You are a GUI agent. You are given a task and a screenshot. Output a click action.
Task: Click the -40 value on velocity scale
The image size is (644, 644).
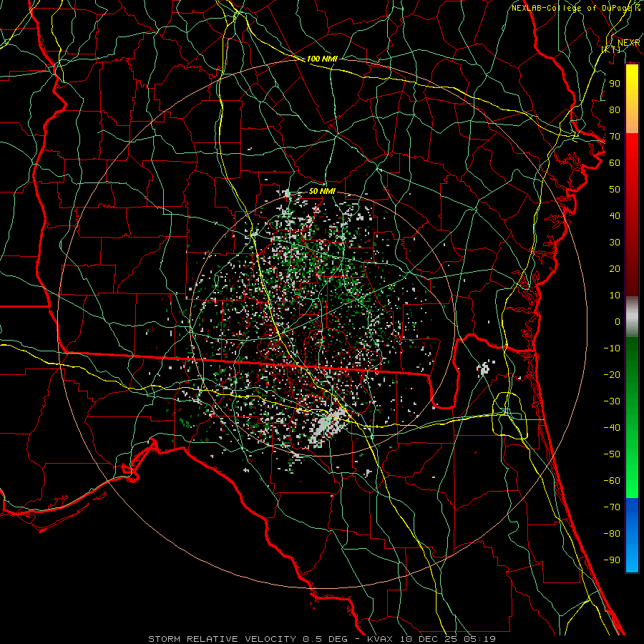(612, 428)
